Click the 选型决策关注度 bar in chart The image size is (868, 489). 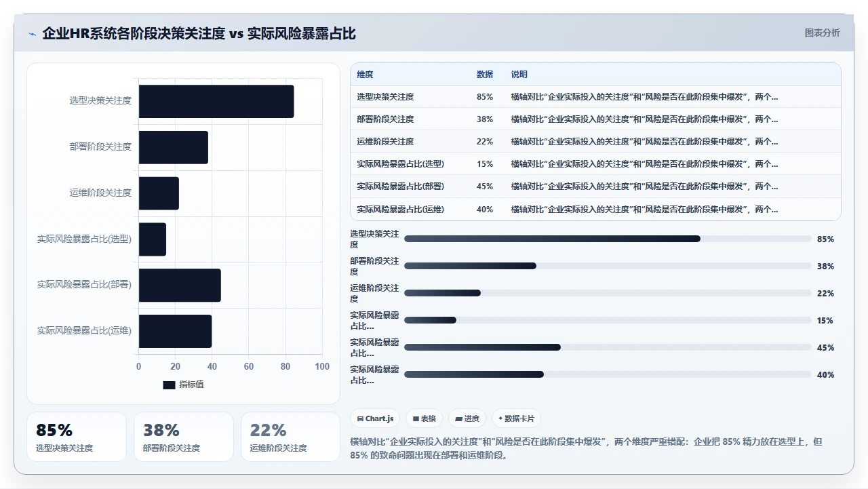216,101
